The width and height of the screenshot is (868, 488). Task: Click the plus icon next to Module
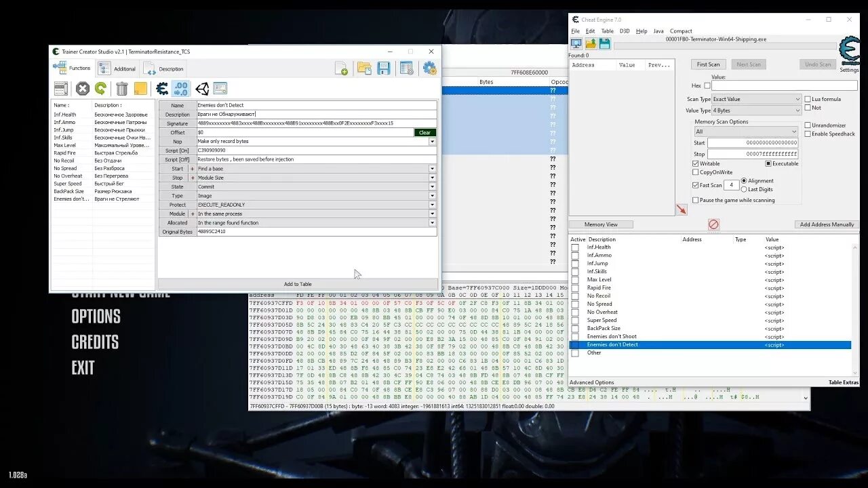pos(192,213)
